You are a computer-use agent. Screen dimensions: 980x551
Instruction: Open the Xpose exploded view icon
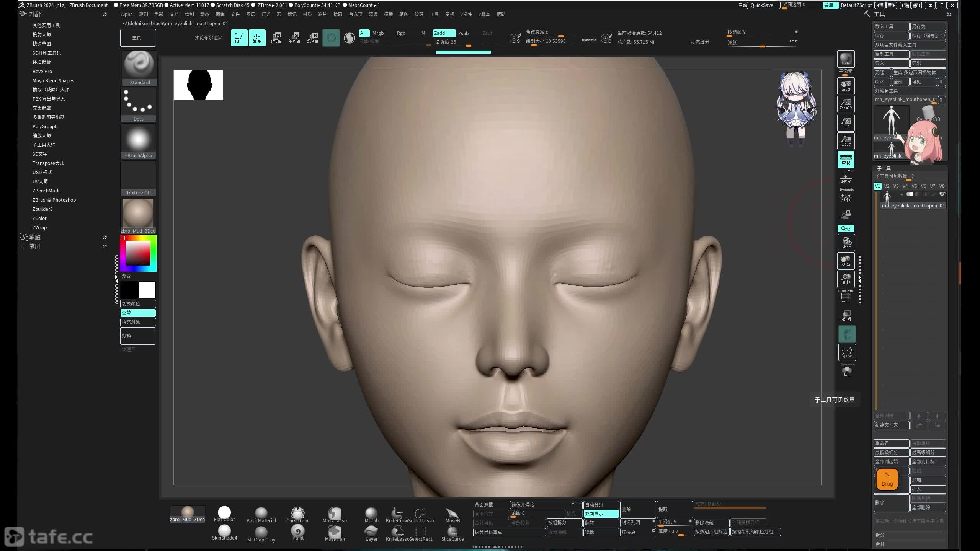click(x=847, y=352)
